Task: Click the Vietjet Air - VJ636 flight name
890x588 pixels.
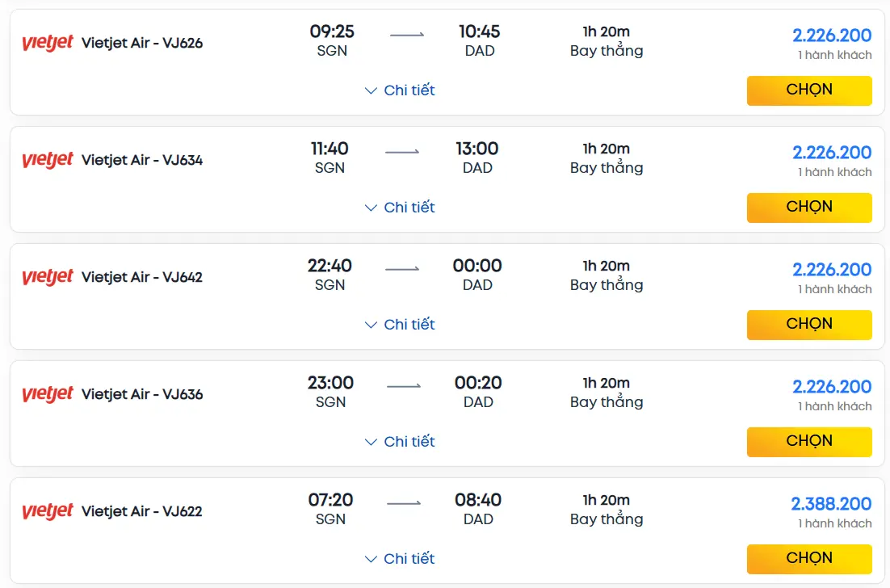Action: (142, 394)
